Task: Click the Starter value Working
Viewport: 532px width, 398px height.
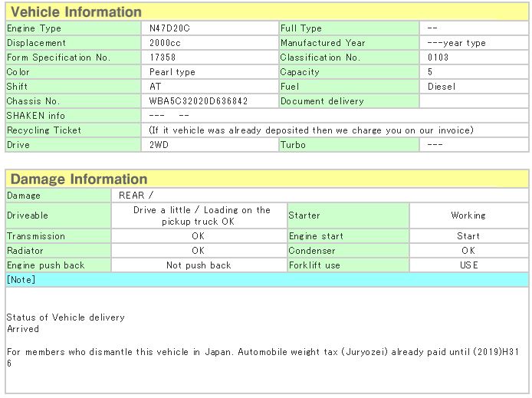Action: click(x=468, y=215)
